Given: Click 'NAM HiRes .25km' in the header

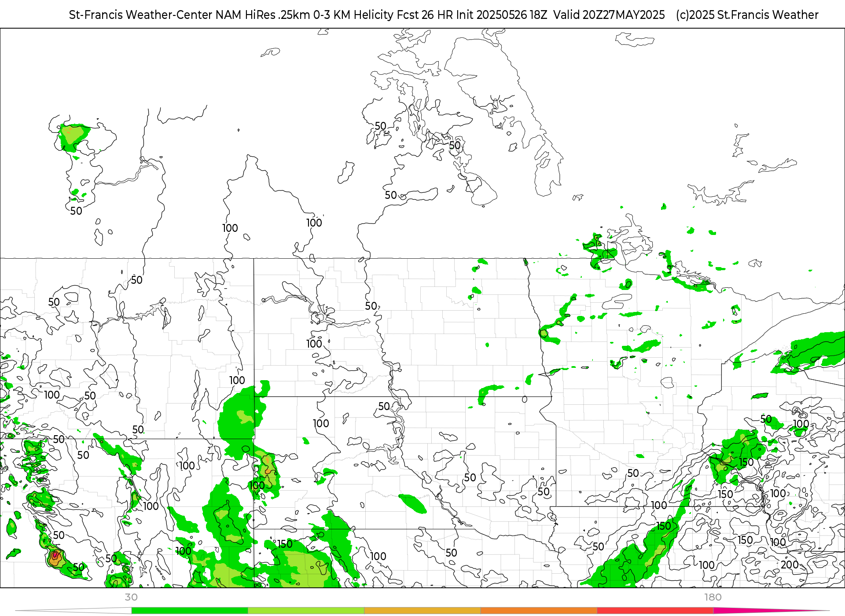Looking at the screenshot, I should coord(263,15).
